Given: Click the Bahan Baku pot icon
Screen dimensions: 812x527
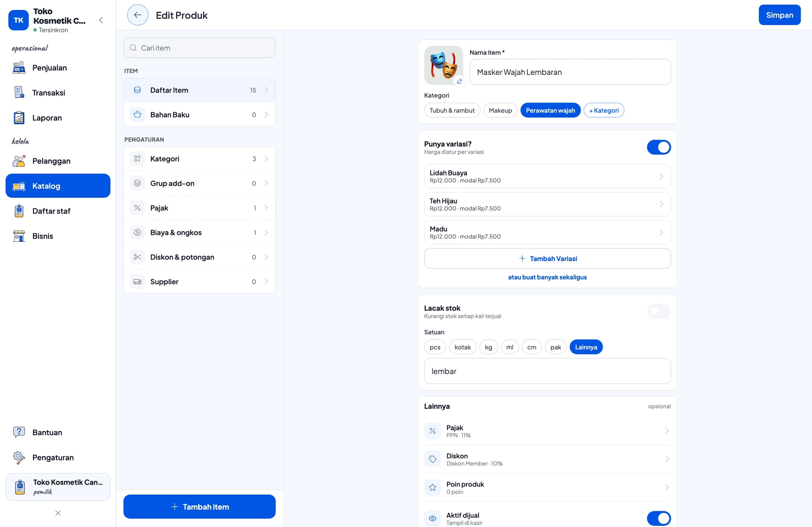Looking at the screenshot, I should [x=137, y=115].
